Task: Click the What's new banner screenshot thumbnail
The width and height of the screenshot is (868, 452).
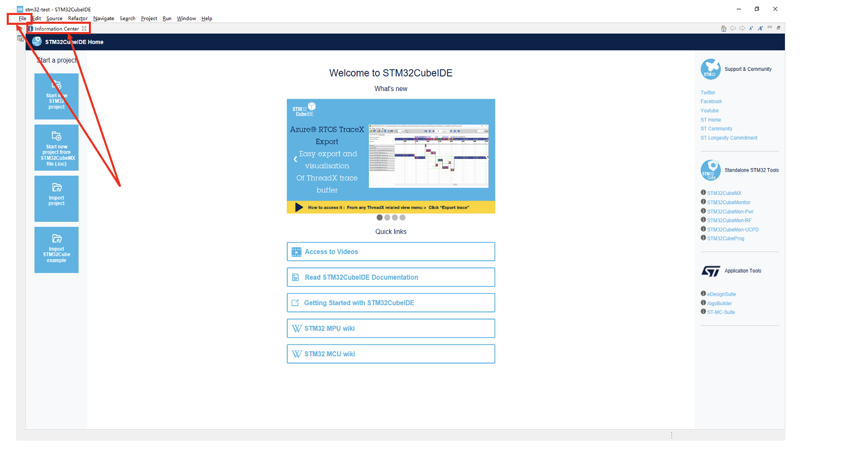Action: pos(428,155)
